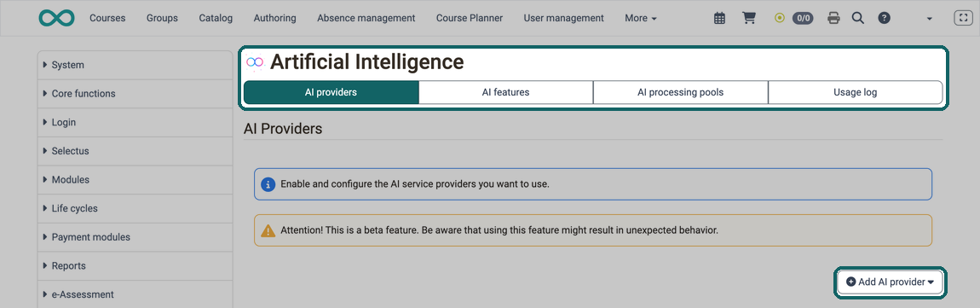Image resolution: width=980 pixels, height=308 pixels.
Task: Expand the Core functions section
Action: [135, 94]
